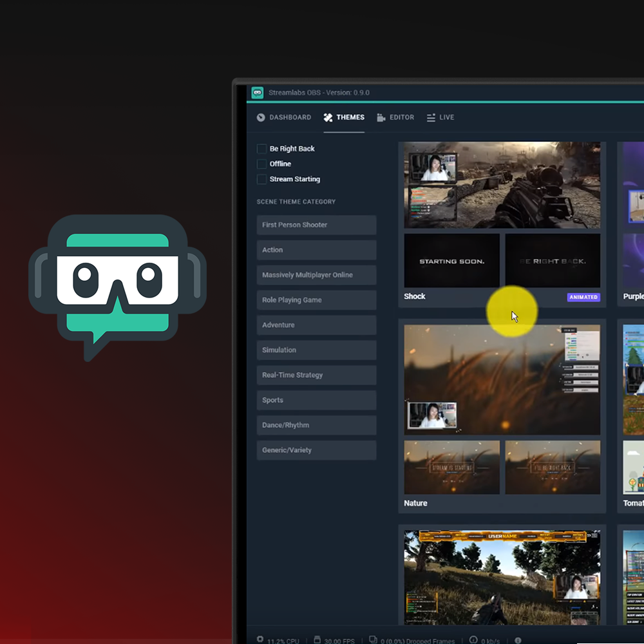The image size is (644, 644).
Task: Click the info icon in status bar
Action: 518,640
